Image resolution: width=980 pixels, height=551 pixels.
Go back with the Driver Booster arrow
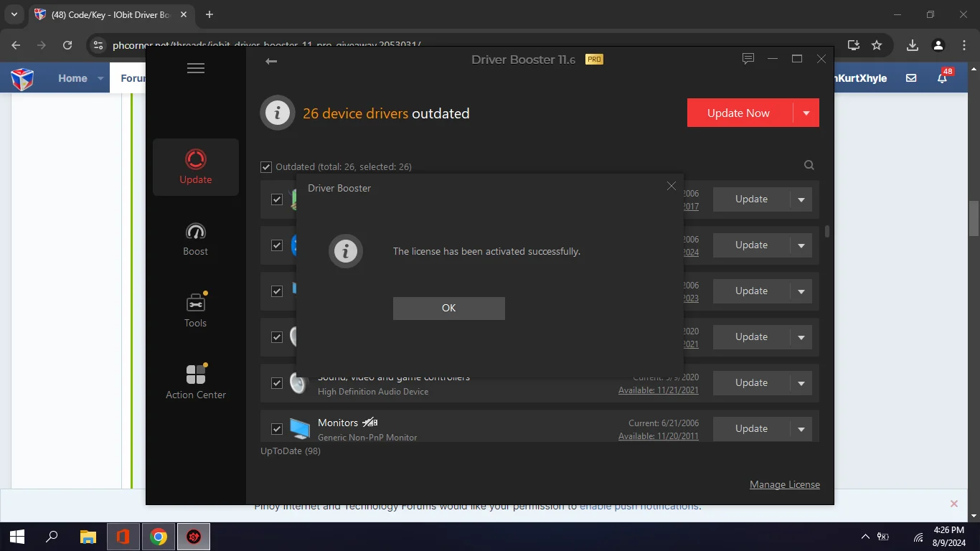click(x=271, y=62)
